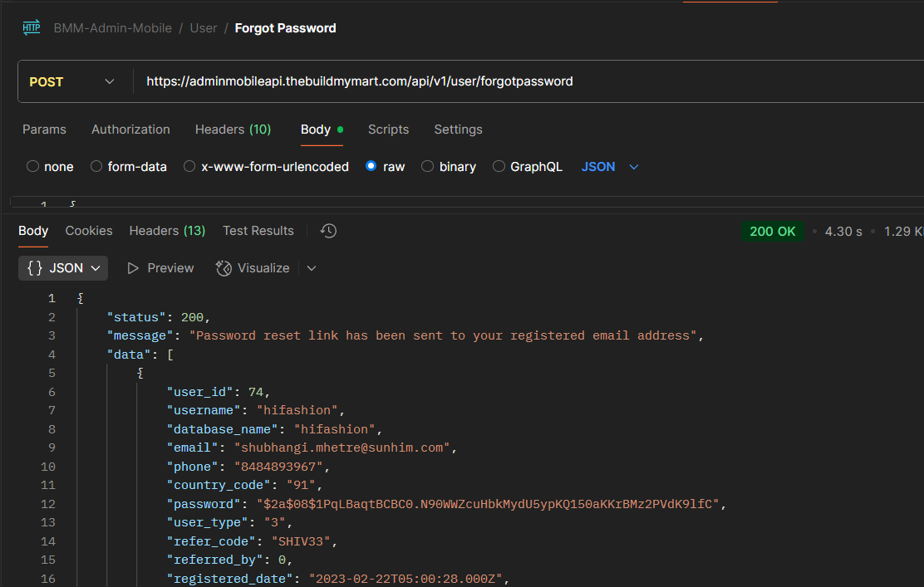Screen dimensions: 924x587
Task: Click response line number 12
Action: 48,504
